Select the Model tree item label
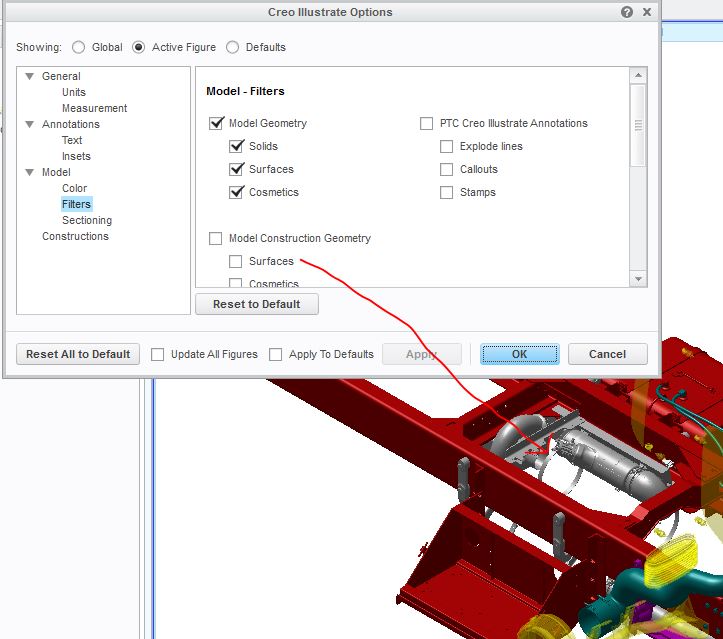Viewport: 723px width, 639px height. (56, 172)
